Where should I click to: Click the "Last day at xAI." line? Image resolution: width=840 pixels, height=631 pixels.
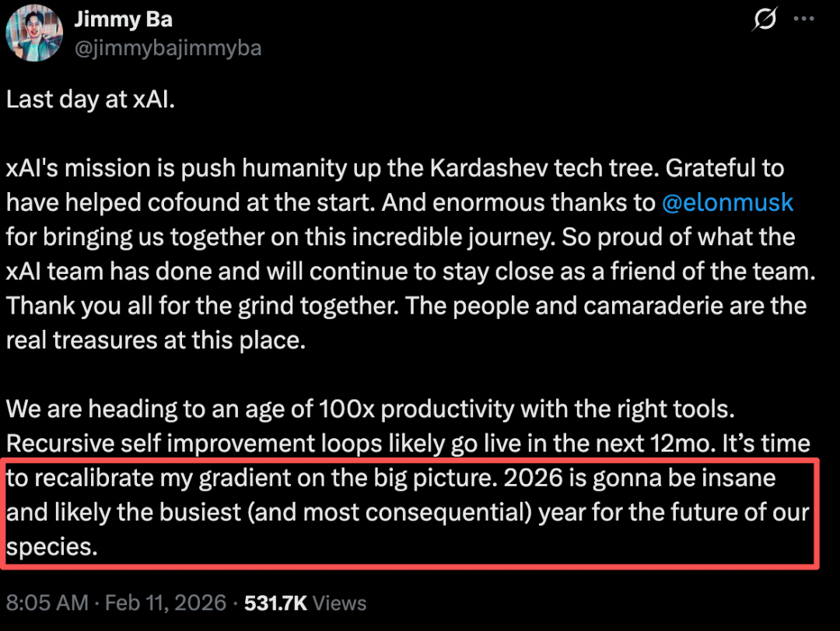(x=90, y=100)
